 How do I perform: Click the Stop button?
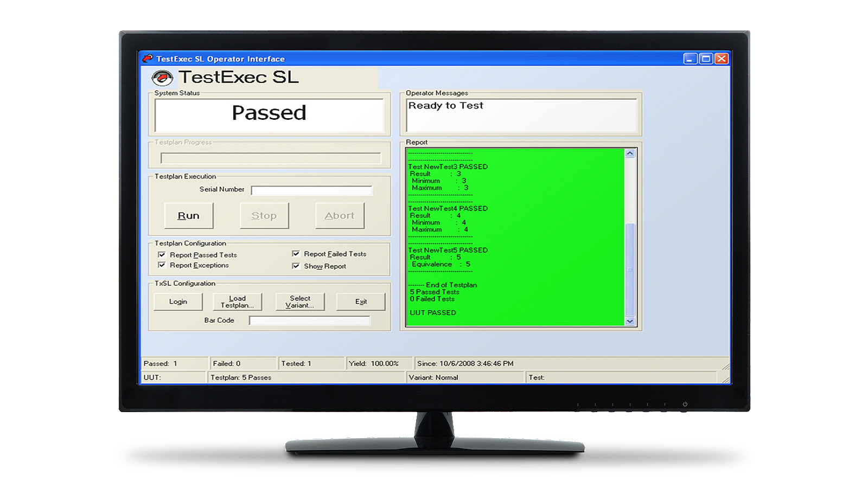[264, 216]
